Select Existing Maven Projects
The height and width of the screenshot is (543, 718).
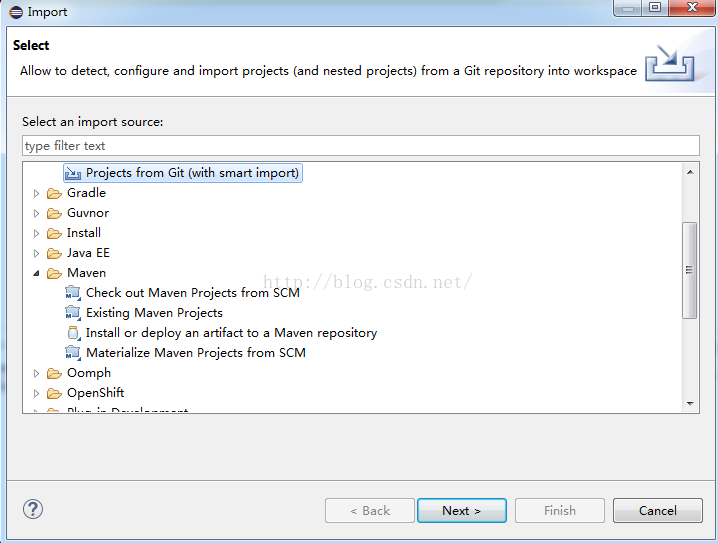pos(154,313)
